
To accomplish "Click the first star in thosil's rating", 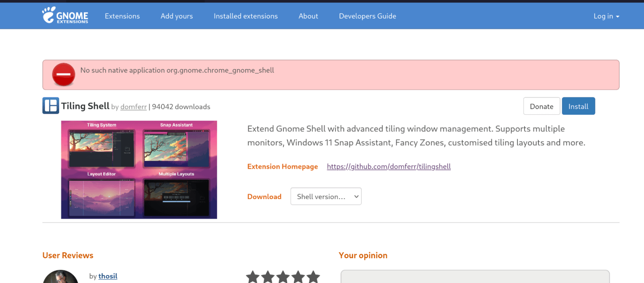I will tap(253, 277).
